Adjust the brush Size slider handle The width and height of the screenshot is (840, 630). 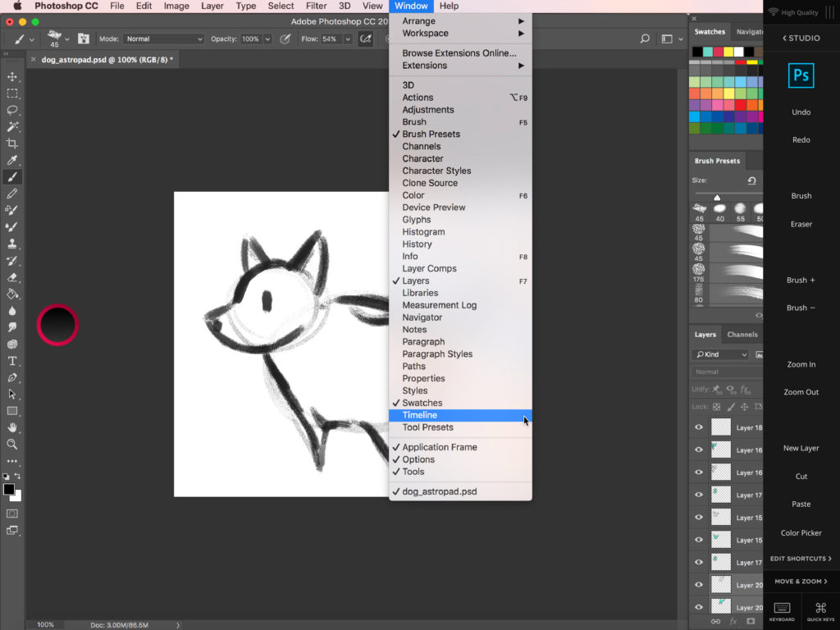tap(717, 197)
